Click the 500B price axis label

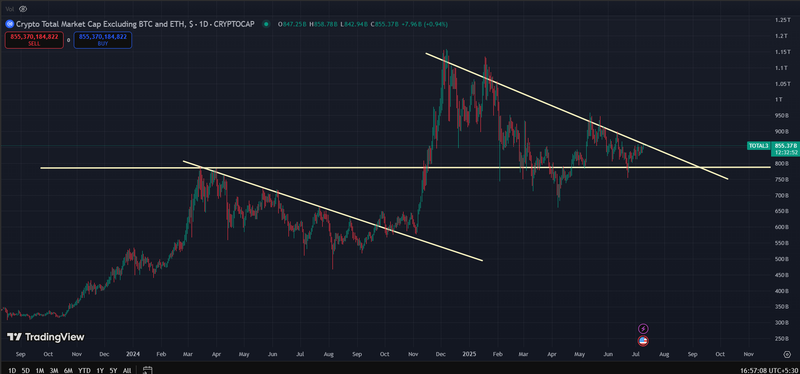click(781, 259)
